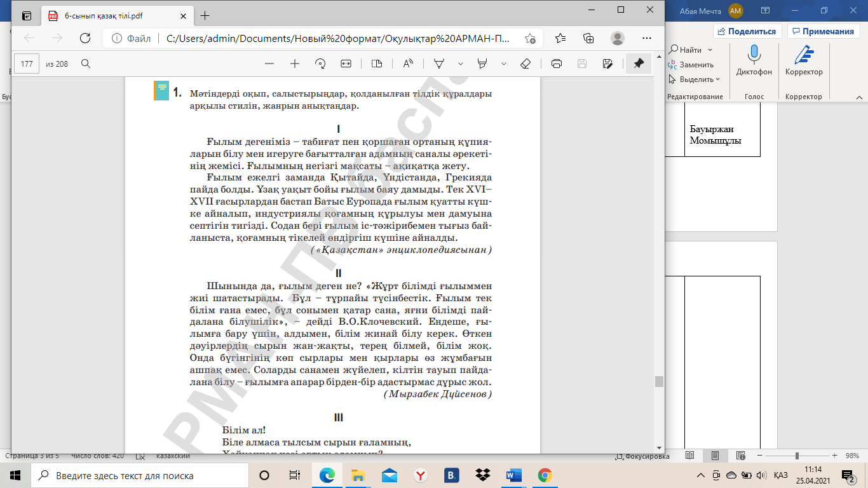Open Google Chrome from the taskbar
The image size is (868, 488).
pyautogui.click(x=545, y=475)
